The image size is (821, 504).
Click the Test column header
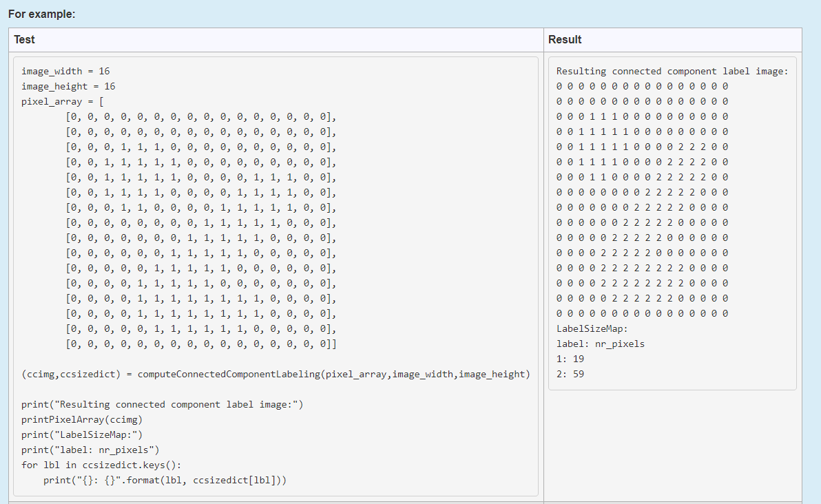coord(23,40)
